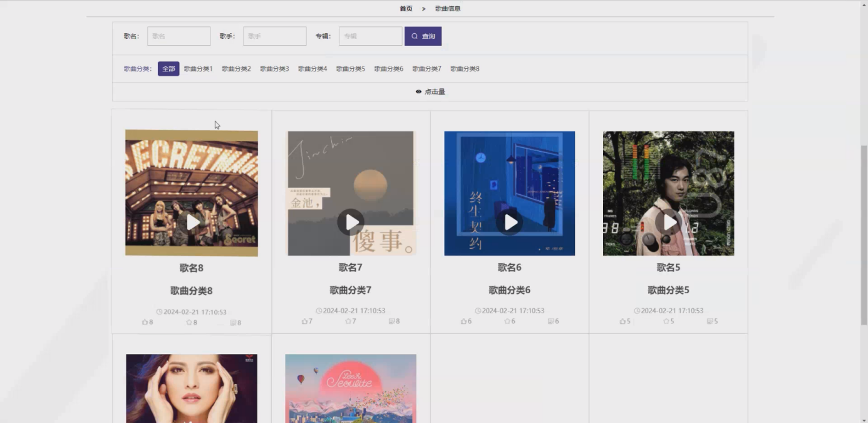The image size is (868, 423).
Task: Open the 歌名6 title link
Action: click(x=510, y=267)
